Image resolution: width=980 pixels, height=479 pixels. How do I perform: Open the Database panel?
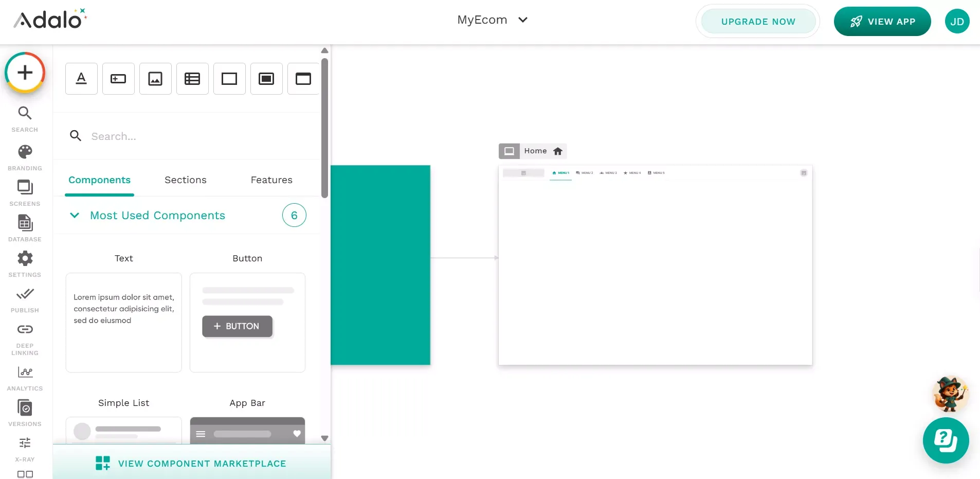[x=25, y=228]
